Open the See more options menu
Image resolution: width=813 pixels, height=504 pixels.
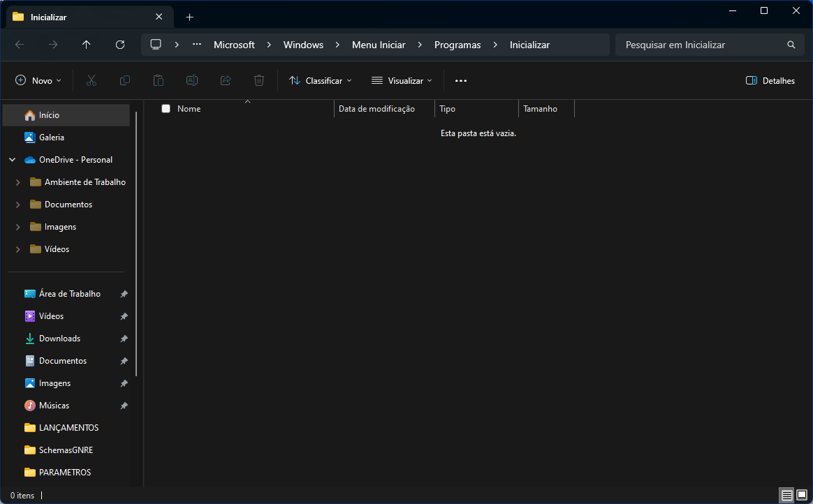pyautogui.click(x=461, y=80)
